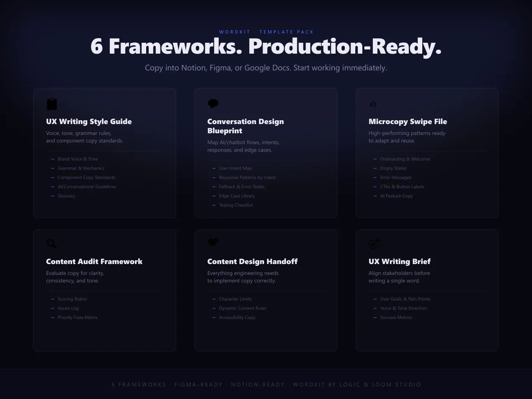Click the clipboard icon on UX Writing Style Guide card
The height and width of the screenshot is (399, 532).
pos(52,104)
